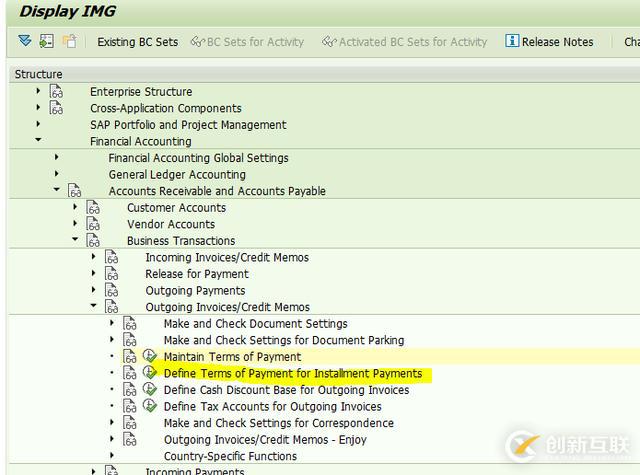Select Define Terms of Payment for Installment Payments

tap(293, 373)
